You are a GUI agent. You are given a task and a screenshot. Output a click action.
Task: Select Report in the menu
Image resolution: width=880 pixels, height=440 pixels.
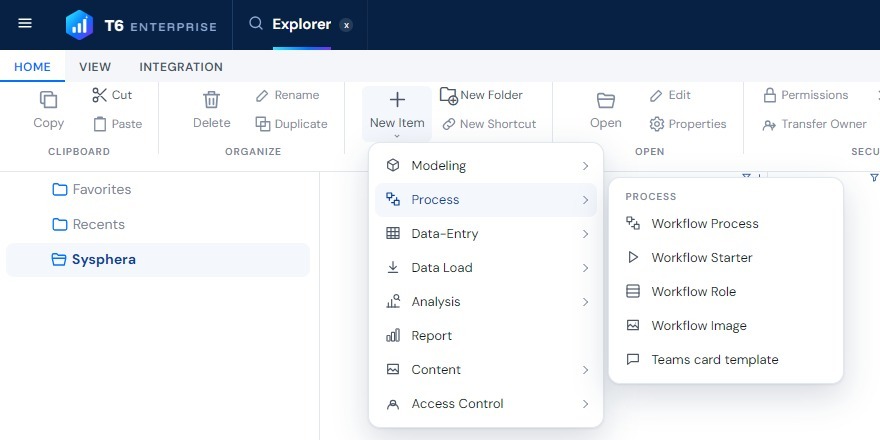485,336
